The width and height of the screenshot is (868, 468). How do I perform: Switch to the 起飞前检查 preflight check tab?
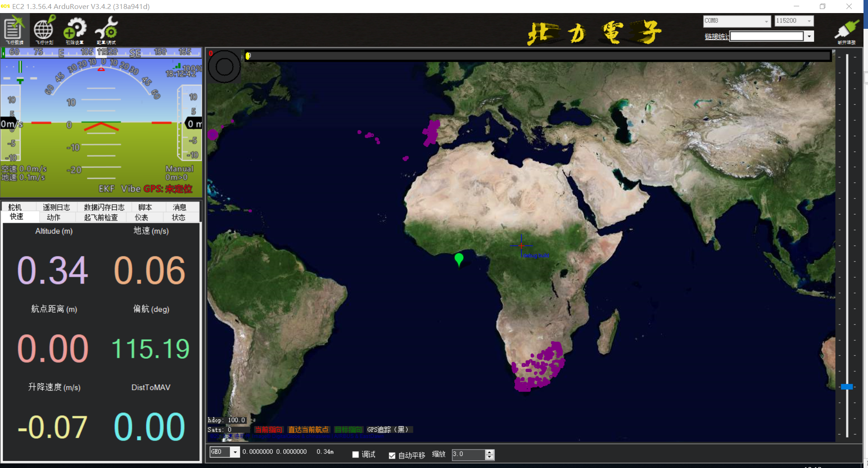[101, 217]
